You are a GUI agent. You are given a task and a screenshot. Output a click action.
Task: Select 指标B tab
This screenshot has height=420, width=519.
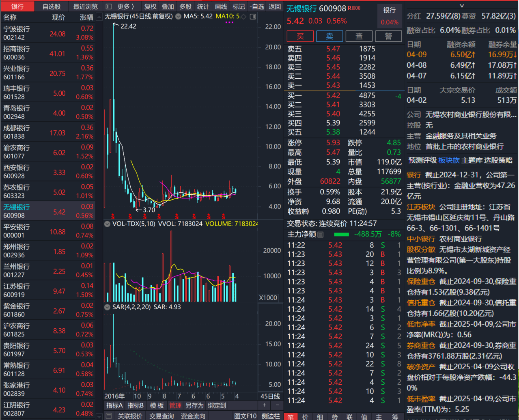click(136, 405)
